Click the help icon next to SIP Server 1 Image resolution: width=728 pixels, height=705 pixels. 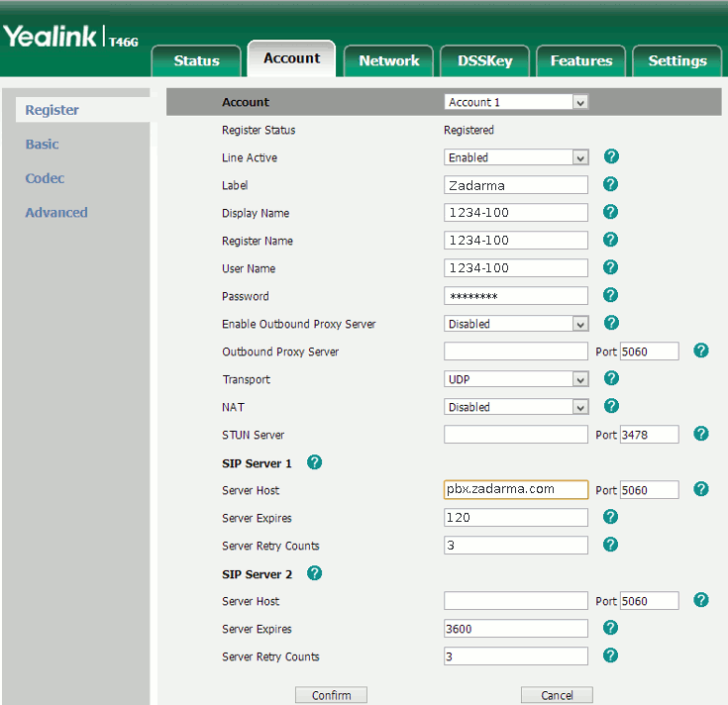pos(315,462)
